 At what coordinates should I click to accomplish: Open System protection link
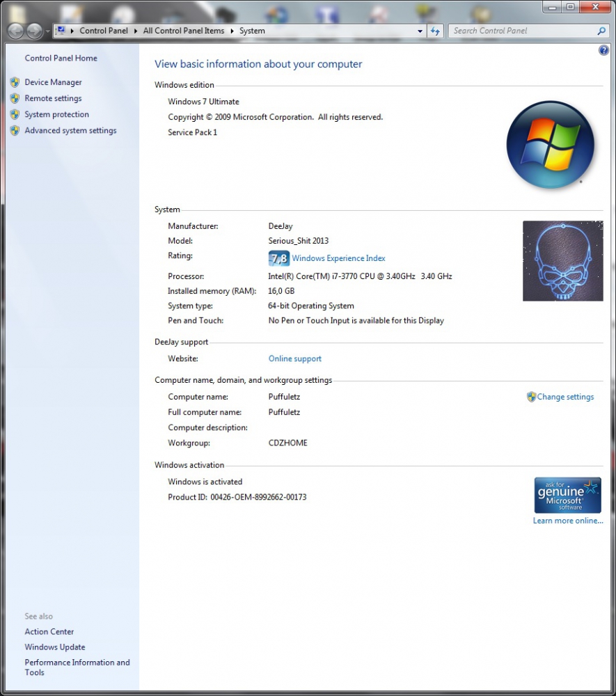coord(57,114)
